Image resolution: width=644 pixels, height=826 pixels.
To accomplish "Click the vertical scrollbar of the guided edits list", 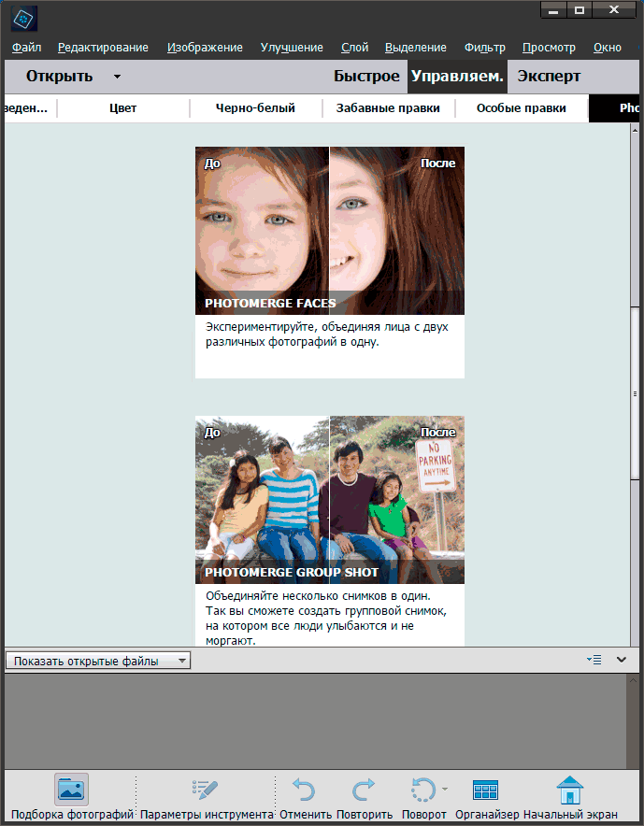I will (637, 374).
